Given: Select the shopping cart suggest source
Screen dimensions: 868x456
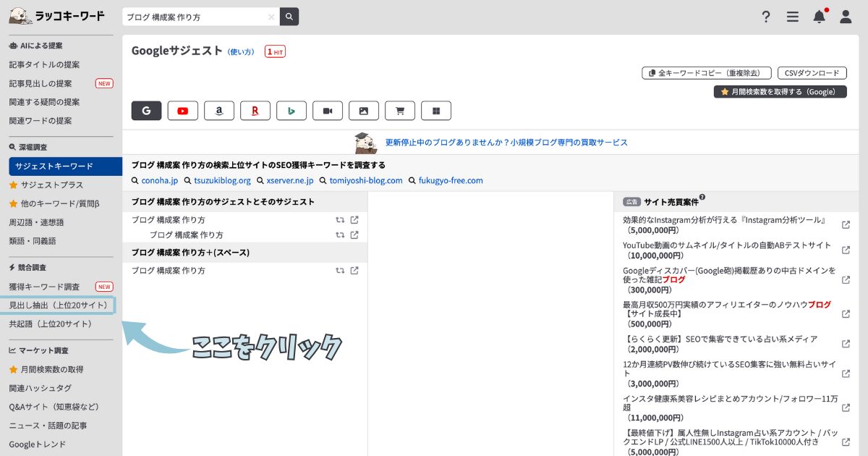Looking at the screenshot, I should [x=399, y=111].
